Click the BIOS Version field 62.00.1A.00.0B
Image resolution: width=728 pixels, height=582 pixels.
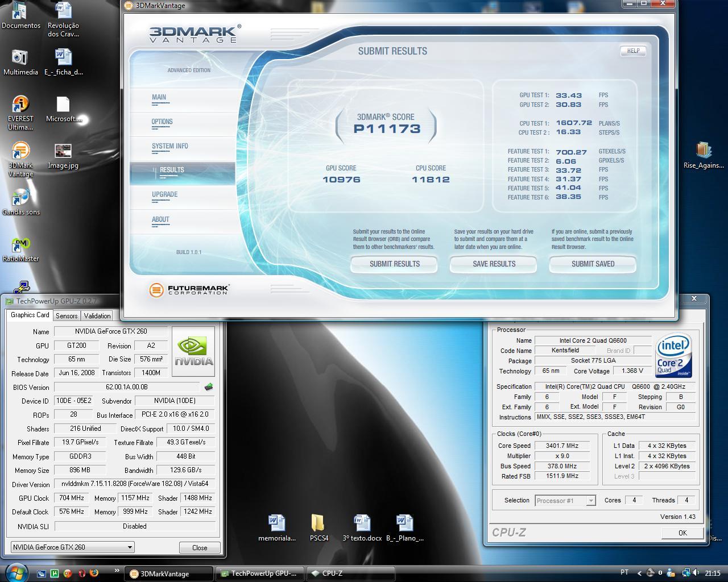coord(127,387)
